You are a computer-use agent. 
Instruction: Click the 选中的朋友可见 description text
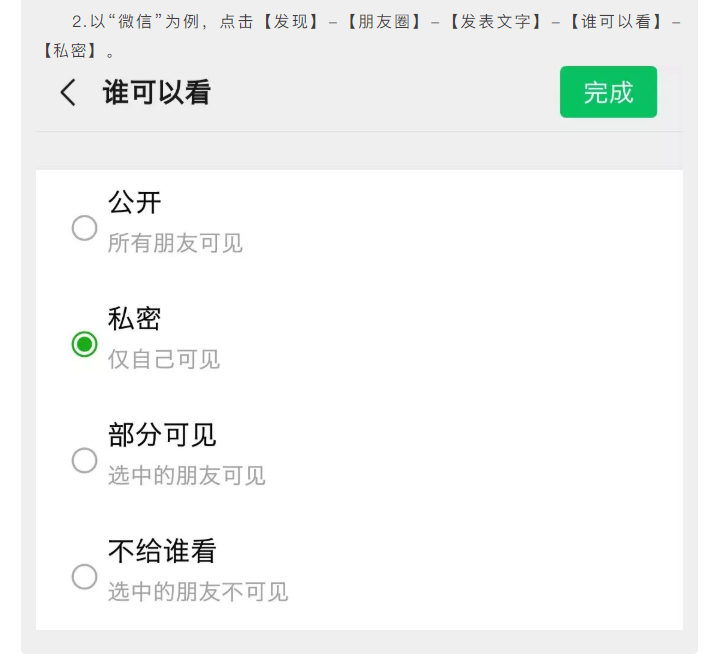click(x=186, y=475)
